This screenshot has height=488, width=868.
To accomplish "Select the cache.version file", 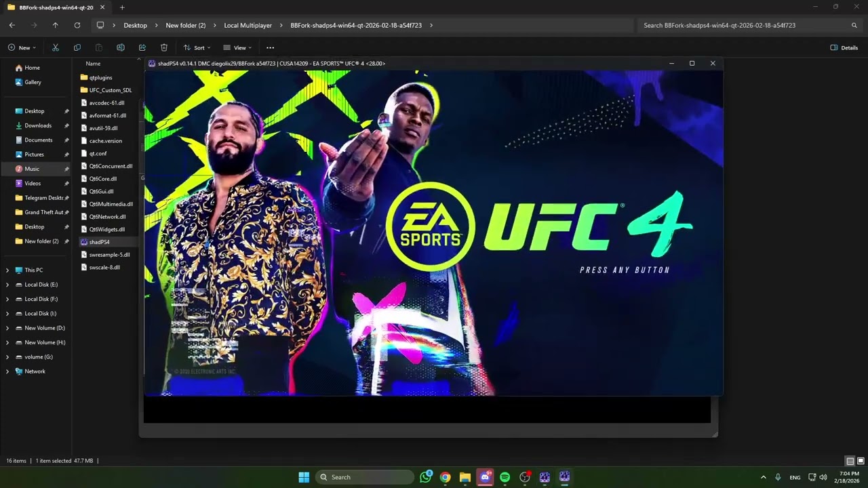I will (106, 141).
